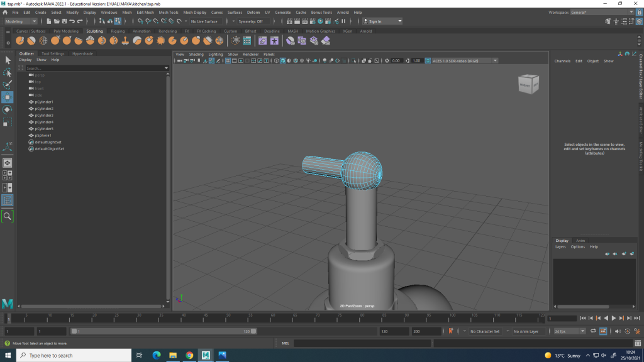Image resolution: width=644 pixels, height=362 pixels.
Task: Select the Move tool in the toolbox
Action: click(x=8, y=97)
